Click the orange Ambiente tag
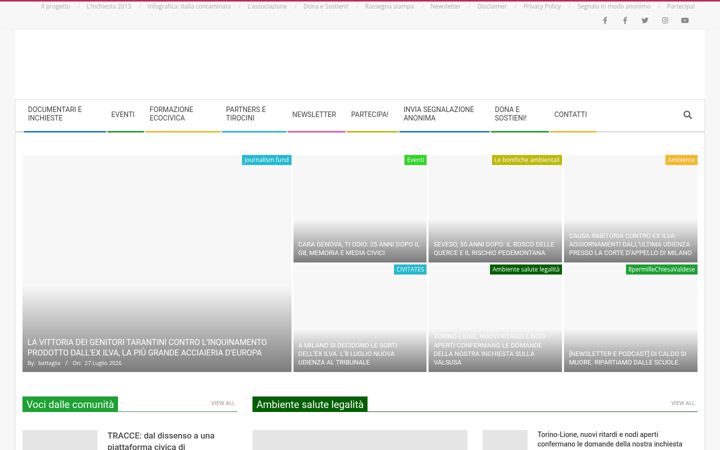 pyautogui.click(x=681, y=160)
